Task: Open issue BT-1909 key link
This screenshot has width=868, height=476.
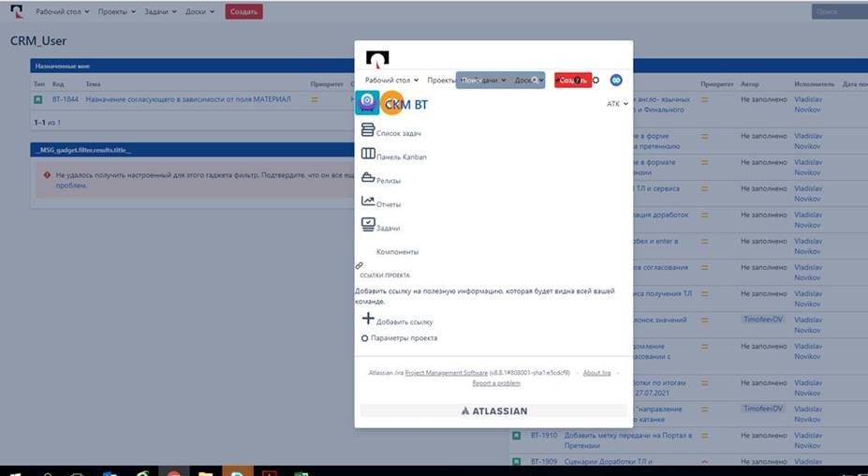Action: click(544, 462)
